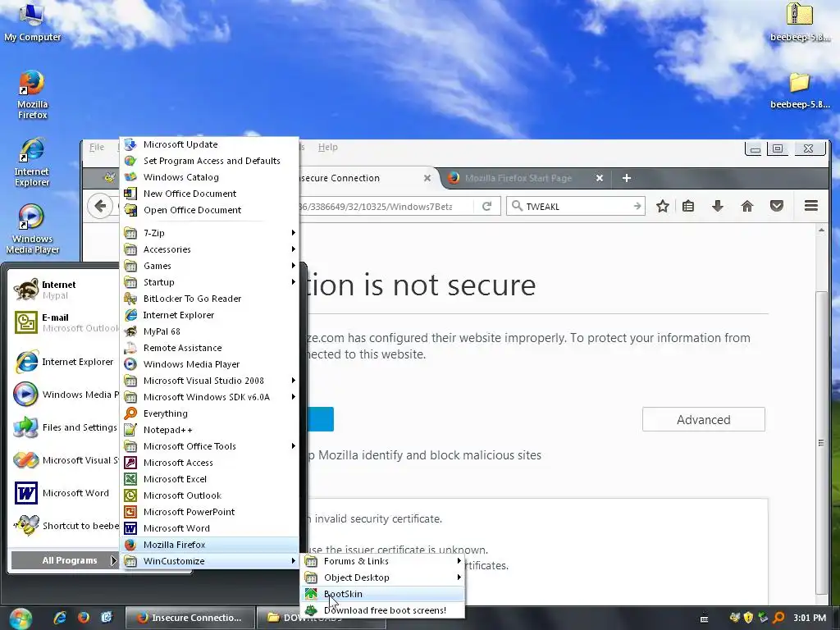The width and height of the screenshot is (840, 630).
Task: Launch Microsoft Update
Action: point(209,144)
